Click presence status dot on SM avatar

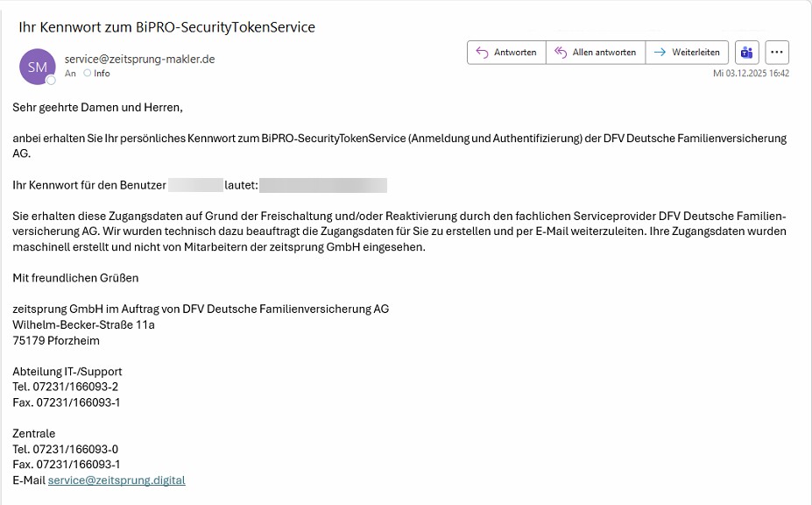[x=51, y=80]
